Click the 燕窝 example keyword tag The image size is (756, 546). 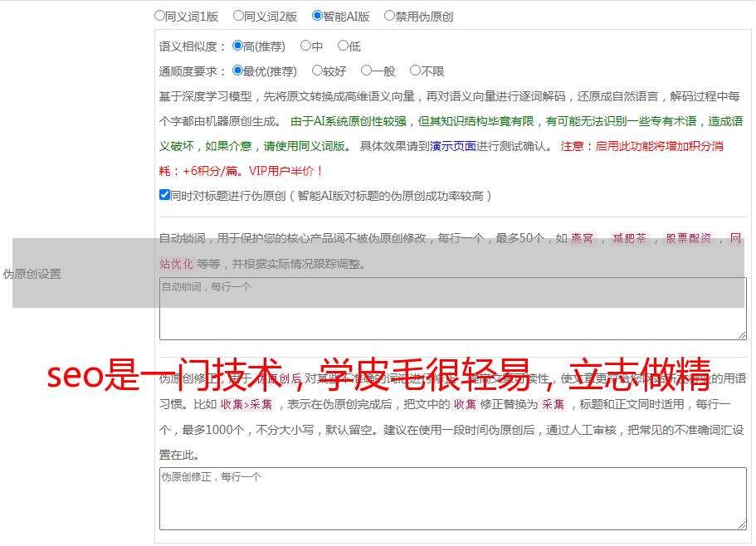click(582, 239)
